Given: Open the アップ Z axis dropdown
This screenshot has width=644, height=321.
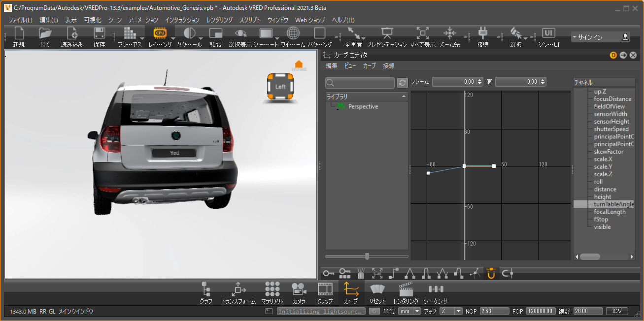Looking at the screenshot, I should 451,311.
